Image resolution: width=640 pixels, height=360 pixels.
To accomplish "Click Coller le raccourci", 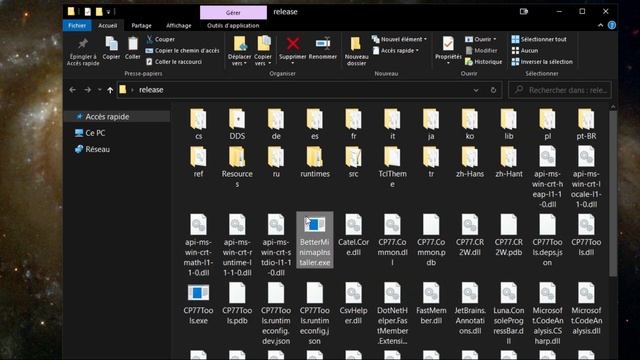I will tap(174, 62).
